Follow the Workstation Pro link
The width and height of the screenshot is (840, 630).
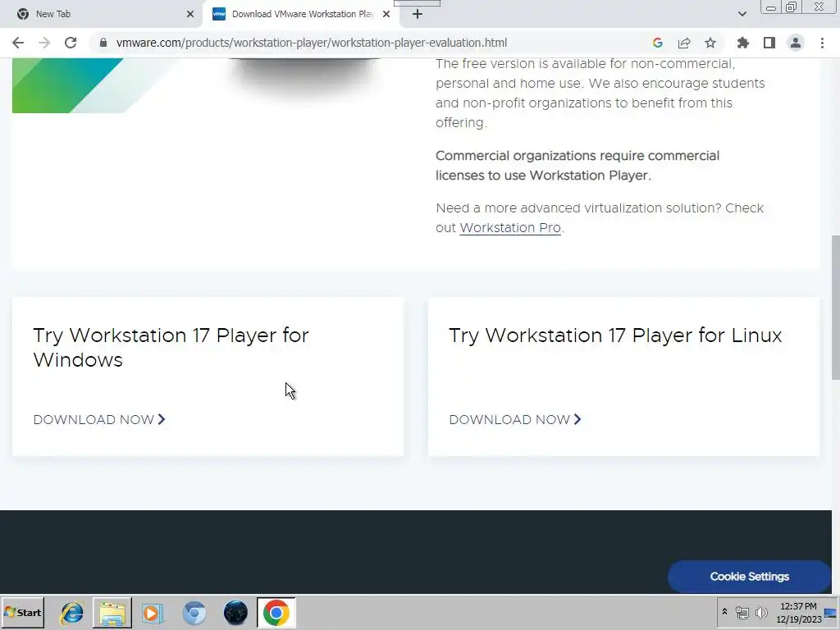click(510, 228)
